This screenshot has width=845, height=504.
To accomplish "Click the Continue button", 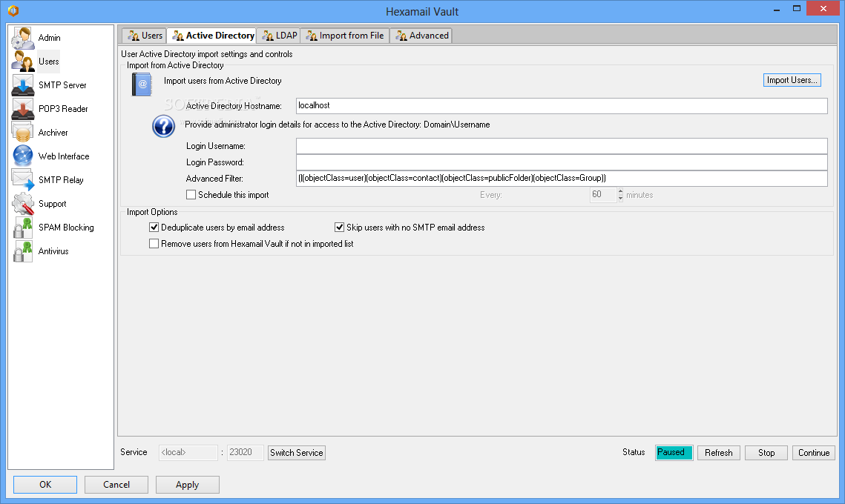I will tap(814, 453).
